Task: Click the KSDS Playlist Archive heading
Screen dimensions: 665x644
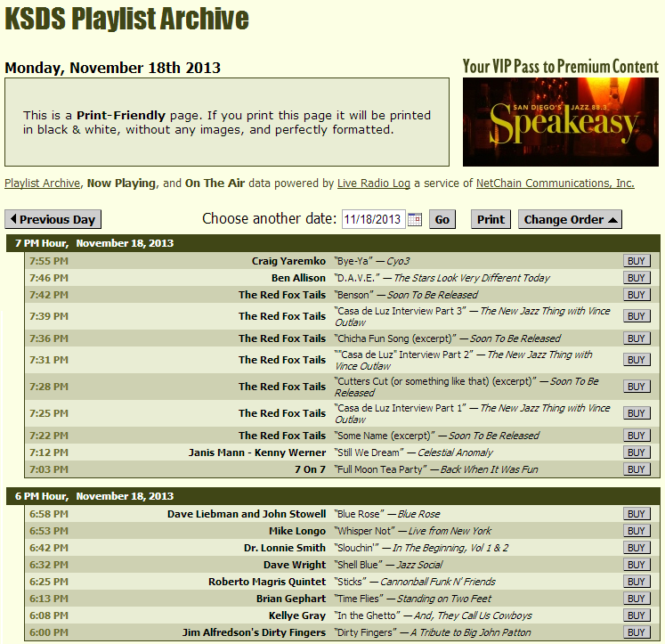Action: point(126,18)
